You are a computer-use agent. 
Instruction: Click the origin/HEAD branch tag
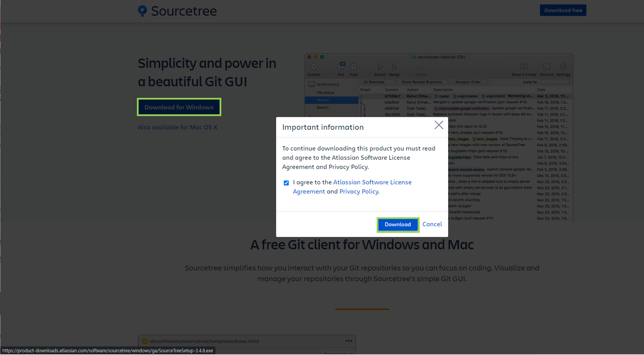[x=493, y=96]
